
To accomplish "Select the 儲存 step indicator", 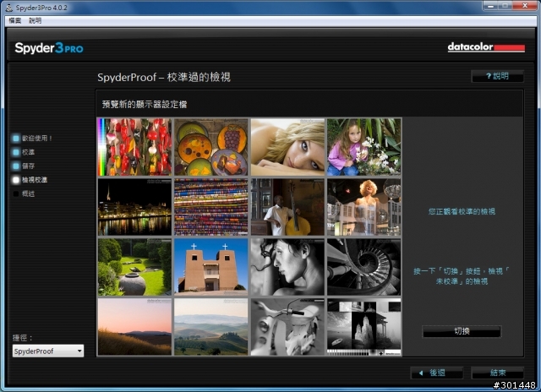I will point(24,166).
